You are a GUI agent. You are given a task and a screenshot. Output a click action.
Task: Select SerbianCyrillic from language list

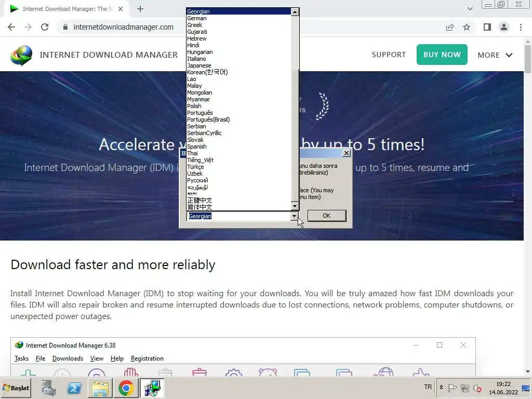[239, 134]
